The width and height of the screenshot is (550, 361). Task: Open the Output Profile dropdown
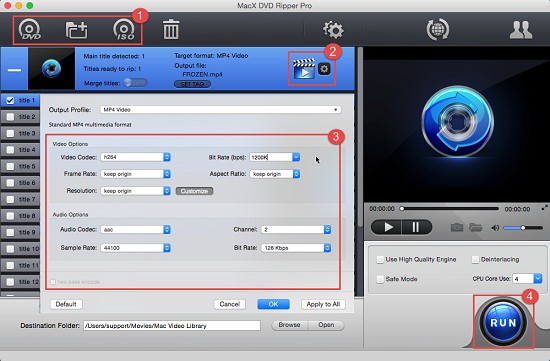220,110
